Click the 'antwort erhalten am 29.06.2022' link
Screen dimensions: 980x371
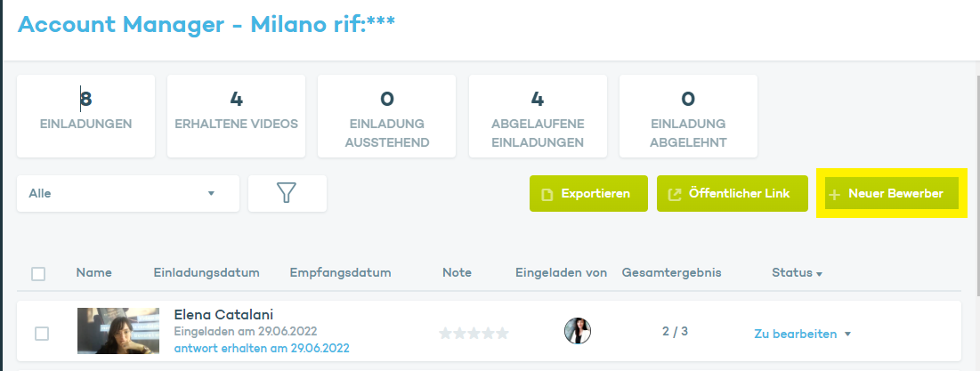262,348
